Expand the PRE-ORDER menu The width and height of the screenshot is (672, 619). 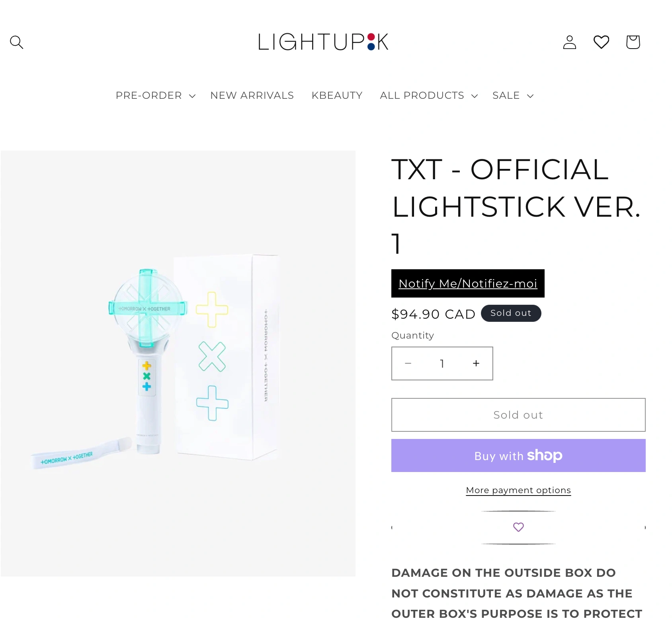156,96
